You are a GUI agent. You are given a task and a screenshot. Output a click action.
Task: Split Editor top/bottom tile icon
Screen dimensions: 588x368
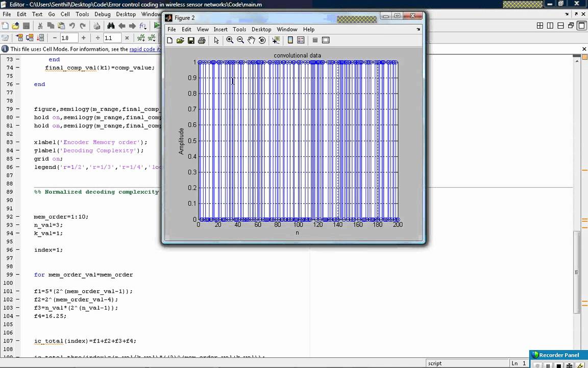click(560, 26)
